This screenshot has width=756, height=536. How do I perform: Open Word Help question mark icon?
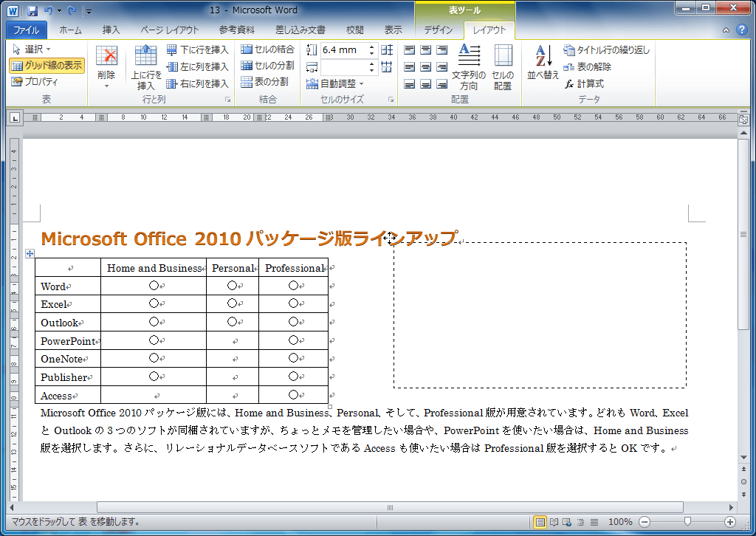(742, 30)
